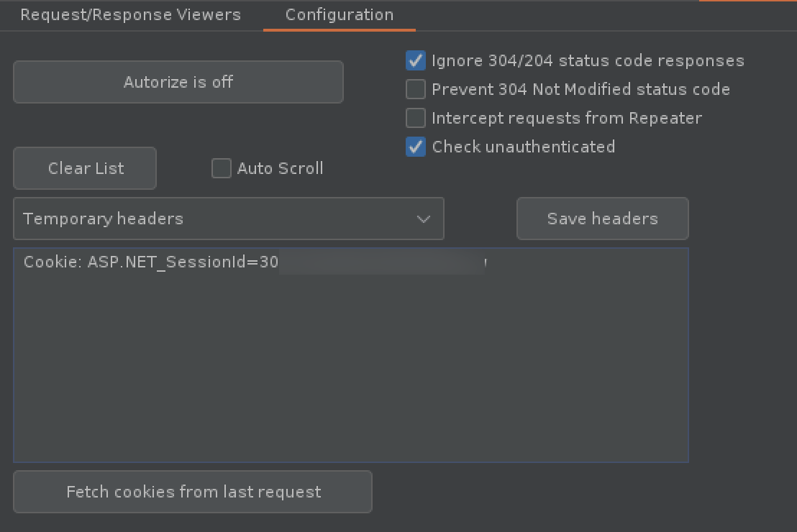Click the "Intercept requests from Repeater" label
The image size is (797, 532).
click(566, 118)
